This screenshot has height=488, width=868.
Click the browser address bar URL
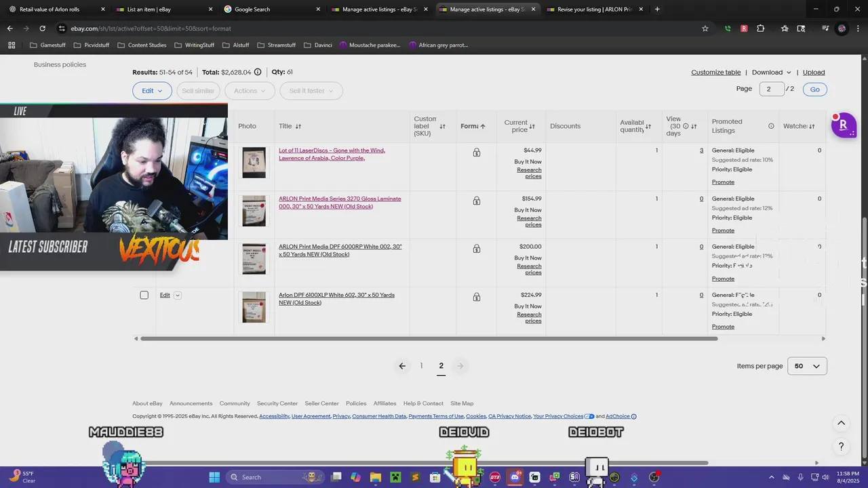[151, 28]
